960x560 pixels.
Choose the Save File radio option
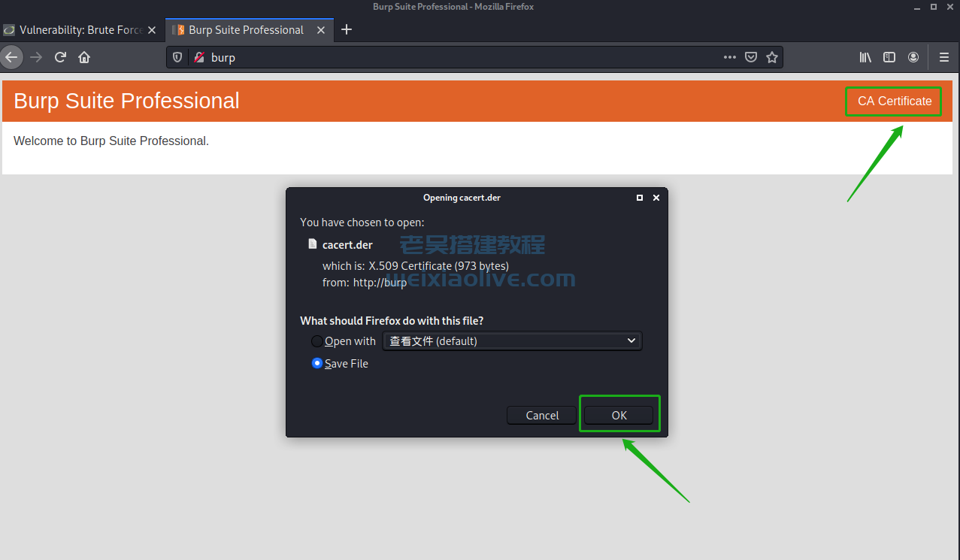point(317,363)
